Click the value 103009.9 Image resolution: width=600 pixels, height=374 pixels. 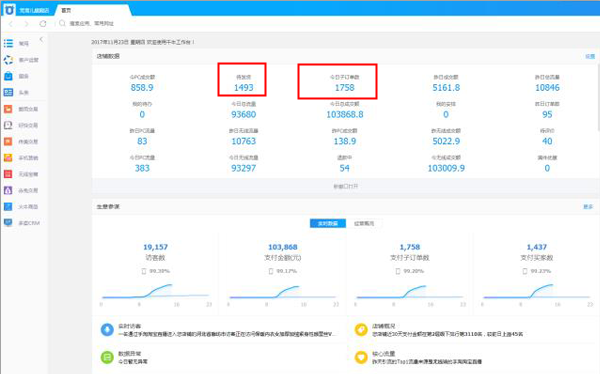point(446,168)
